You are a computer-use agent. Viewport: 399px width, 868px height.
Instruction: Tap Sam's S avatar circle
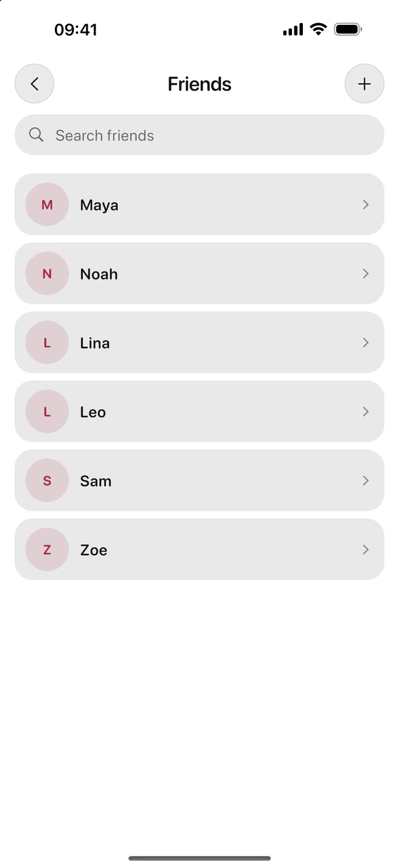click(47, 481)
